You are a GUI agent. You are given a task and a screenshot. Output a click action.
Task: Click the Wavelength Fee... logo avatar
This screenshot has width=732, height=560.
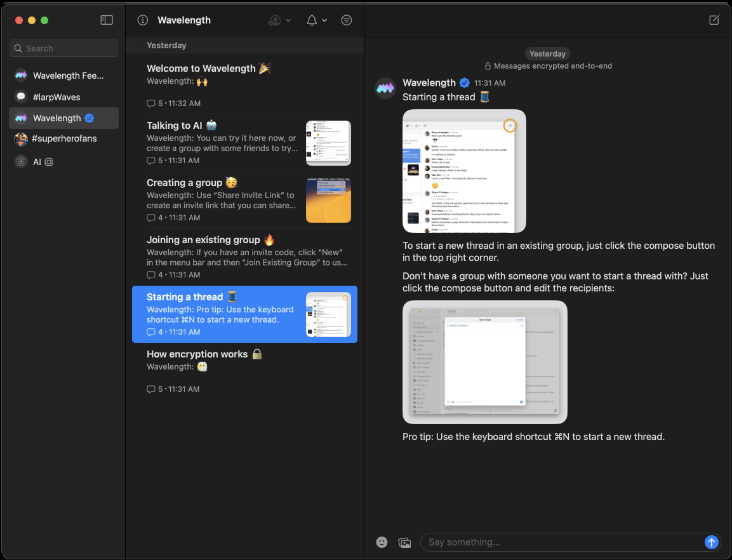[20, 75]
